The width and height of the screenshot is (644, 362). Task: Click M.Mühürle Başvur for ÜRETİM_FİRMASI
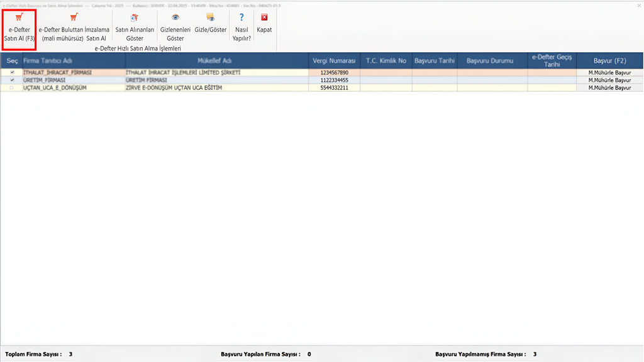tap(609, 80)
